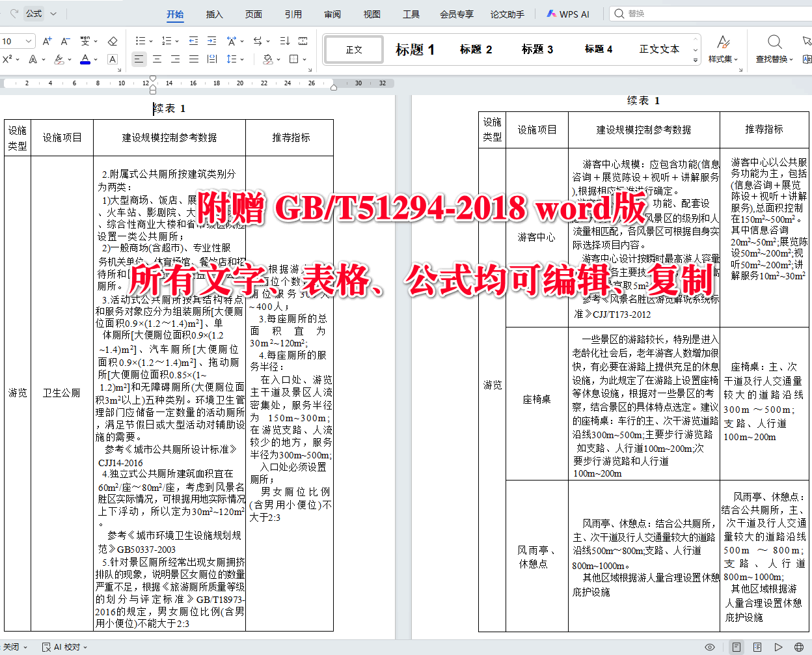Apply the 标题 3 style
Screen dimensions: 812x655
(537, 49)
